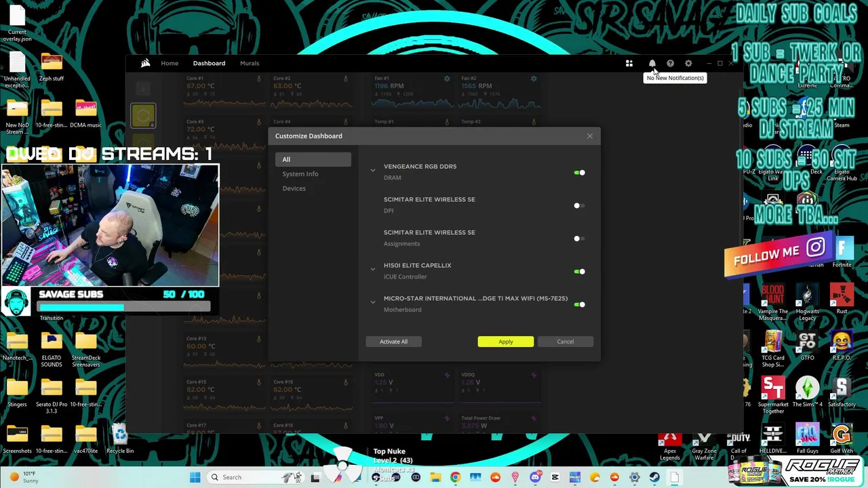This screenshot has height=488, width=868.
Task: Toggle off VENGEANCE RGB DDR5 DRAM
Action: (579, 173)
